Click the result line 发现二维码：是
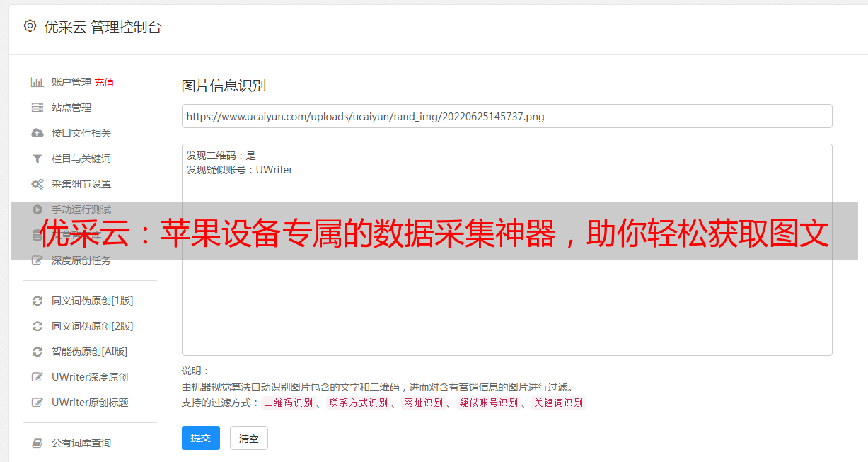Image resolution: width=868 pixels, height=462 pixels. click(x=221, y=156)
